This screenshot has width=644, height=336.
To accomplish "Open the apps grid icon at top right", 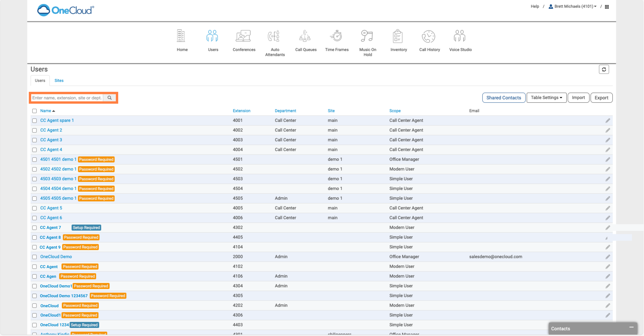I will click(x=607, y=7).
